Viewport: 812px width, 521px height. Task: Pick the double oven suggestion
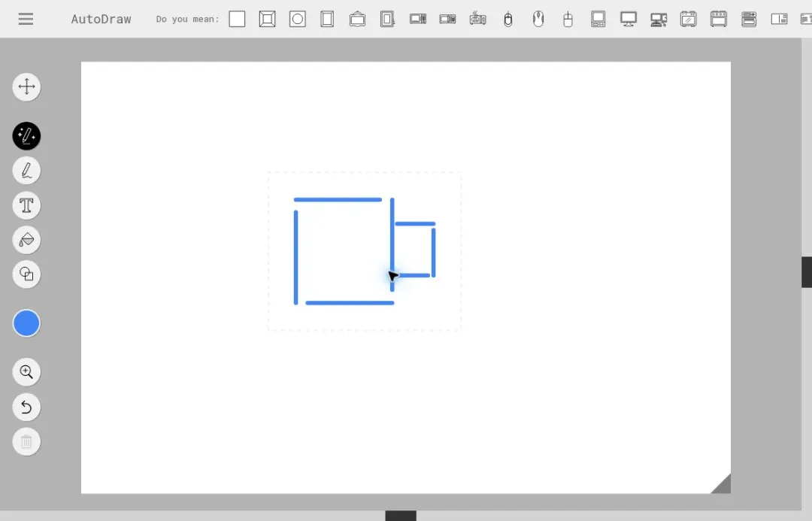(x=749, y=19)
